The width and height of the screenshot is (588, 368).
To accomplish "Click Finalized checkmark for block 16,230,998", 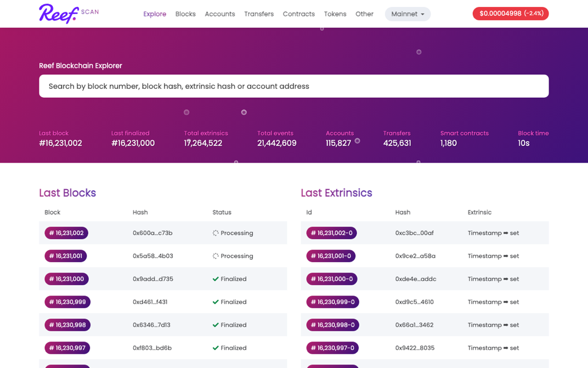I will click(x=216, y=325).
